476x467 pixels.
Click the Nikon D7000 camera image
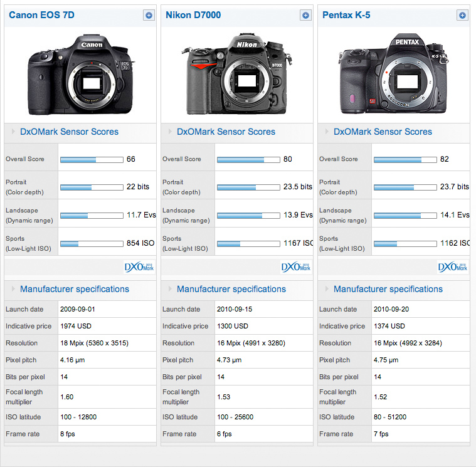237,74
